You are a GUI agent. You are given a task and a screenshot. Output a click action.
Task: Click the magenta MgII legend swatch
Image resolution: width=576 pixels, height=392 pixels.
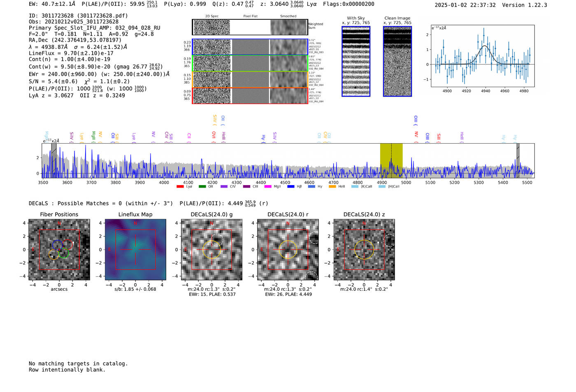[x=268, y=187]
